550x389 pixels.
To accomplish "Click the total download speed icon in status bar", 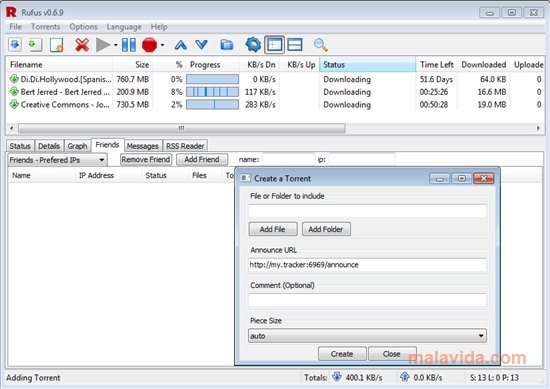I will [337, 377].
